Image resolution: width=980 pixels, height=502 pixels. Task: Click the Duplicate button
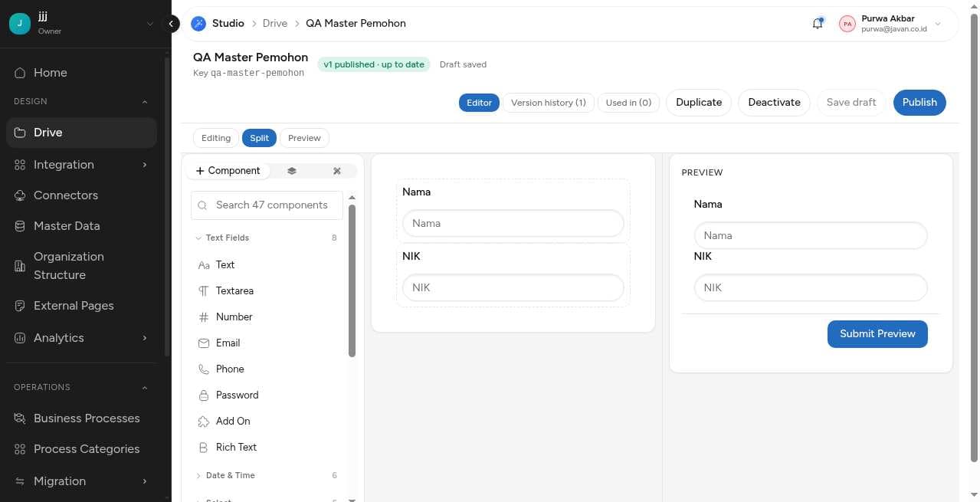(x=699, y=103)
